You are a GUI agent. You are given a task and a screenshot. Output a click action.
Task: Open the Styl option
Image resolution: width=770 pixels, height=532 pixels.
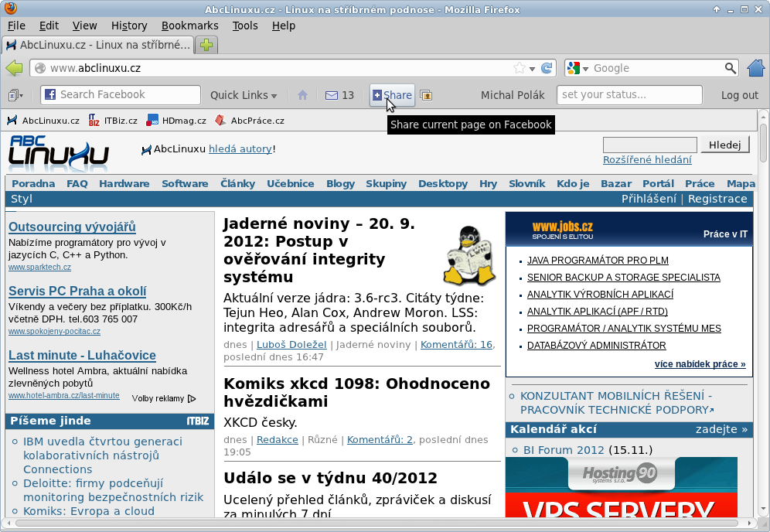(x=22, y=199)
